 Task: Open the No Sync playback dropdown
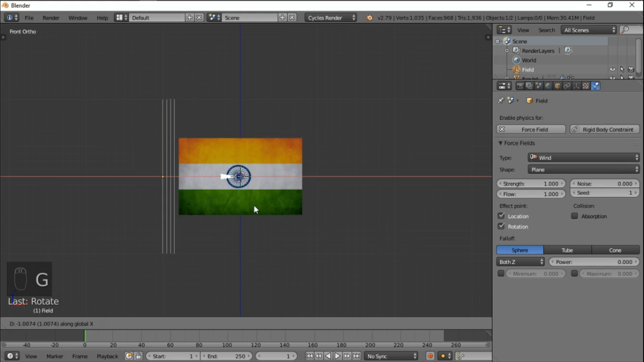pos(391,356)
